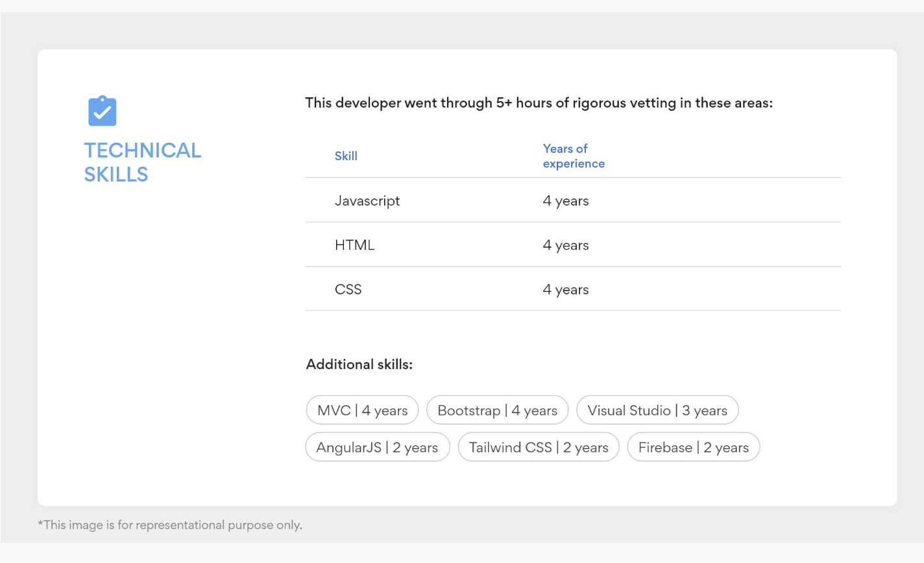Choose the Firebase | 2 years tag
The image size is (924, 563).
[693, 447]
